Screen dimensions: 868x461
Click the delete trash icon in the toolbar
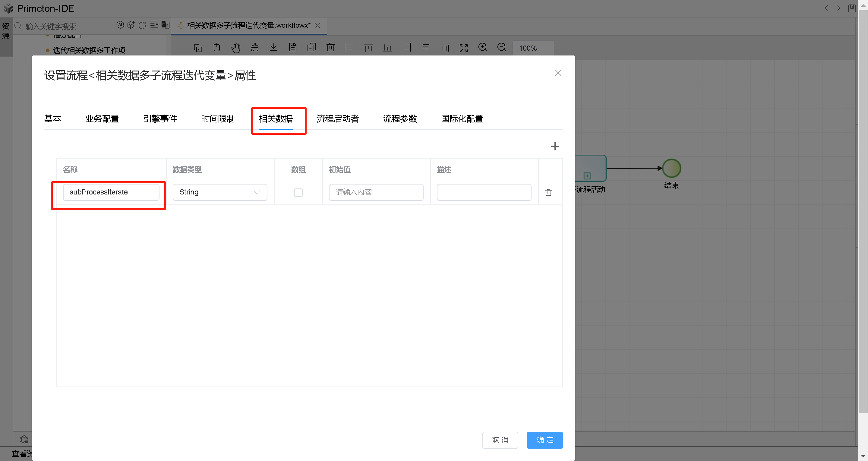tap(330, 48)
